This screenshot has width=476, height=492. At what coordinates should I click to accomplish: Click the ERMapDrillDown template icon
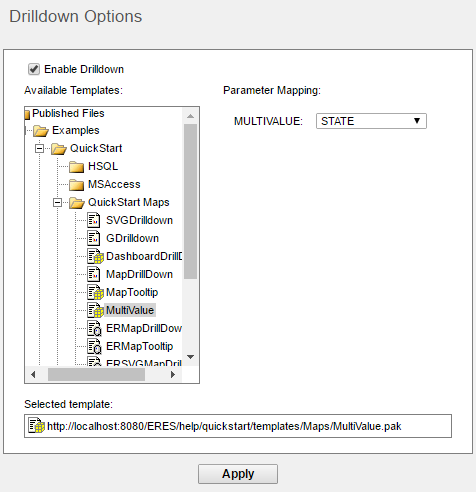pyautogui.click(x=94, y=328)
